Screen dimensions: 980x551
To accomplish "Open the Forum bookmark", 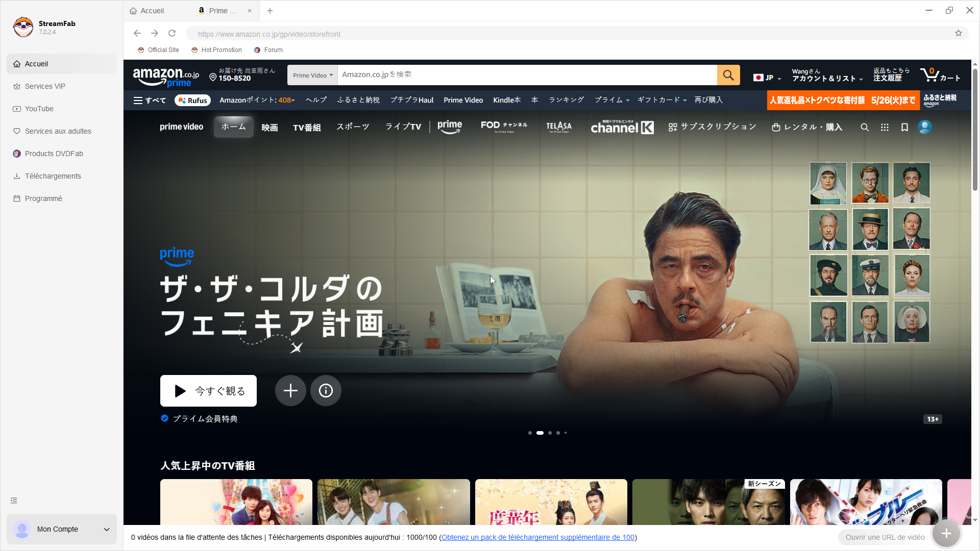I will tap(268, 50).
